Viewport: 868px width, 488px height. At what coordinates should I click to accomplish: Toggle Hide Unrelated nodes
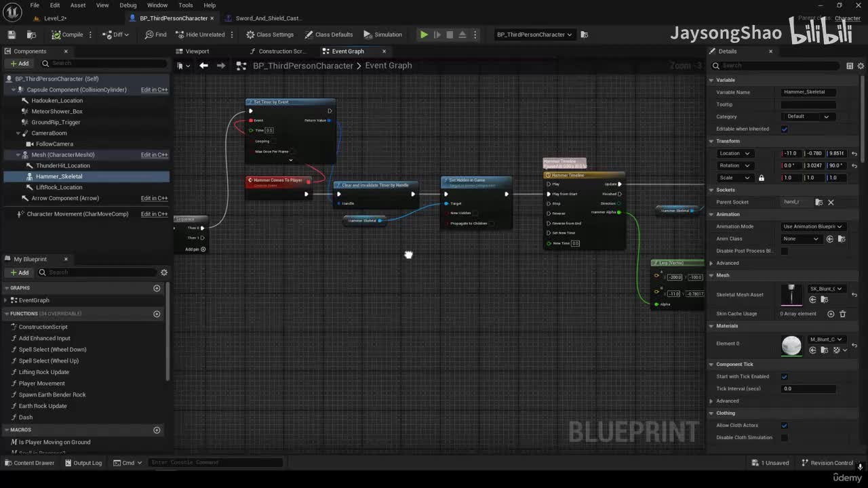click(x=200, y=35)
